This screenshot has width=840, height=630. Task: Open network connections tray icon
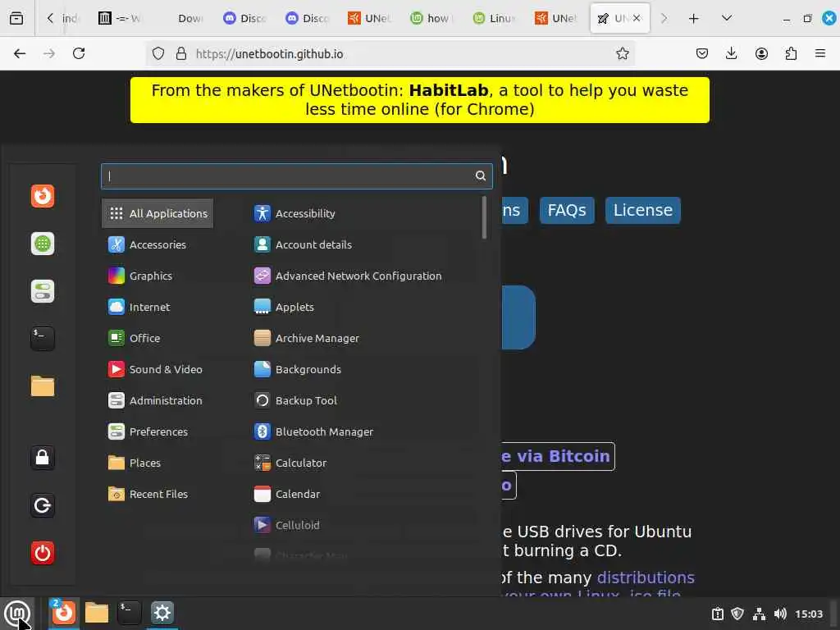[759, 614]
